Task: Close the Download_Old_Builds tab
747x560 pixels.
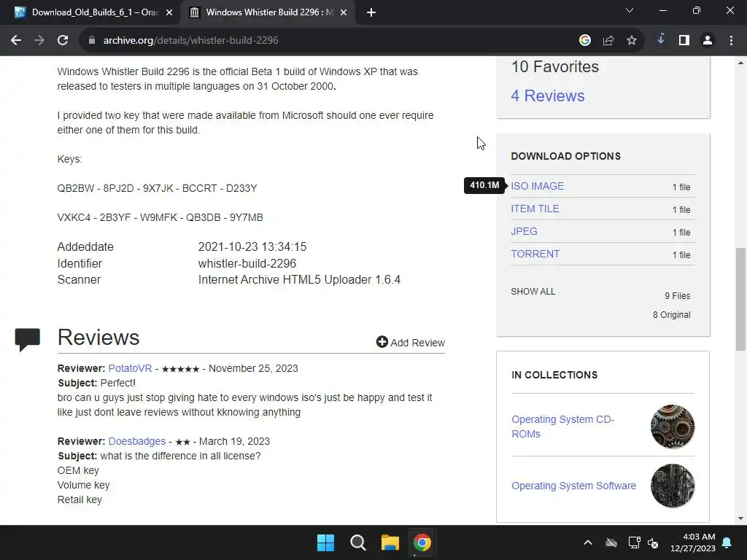Action: coord(169,12)
